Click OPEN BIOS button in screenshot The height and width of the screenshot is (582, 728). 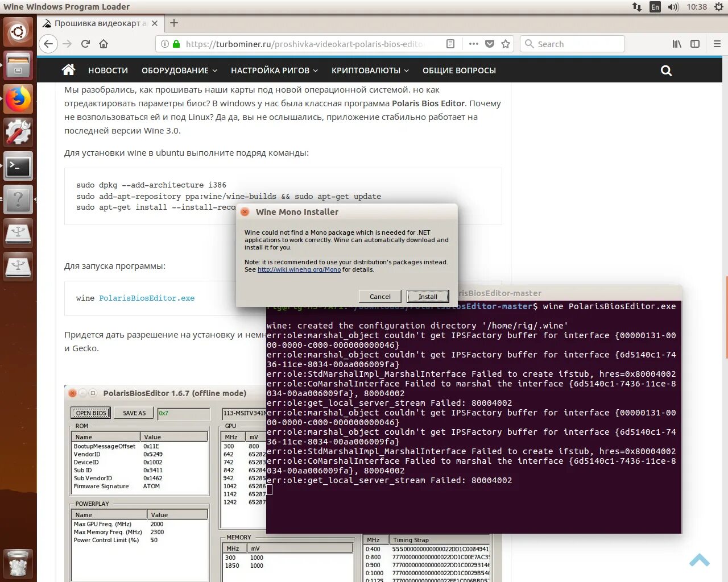[x=91, y=413]
